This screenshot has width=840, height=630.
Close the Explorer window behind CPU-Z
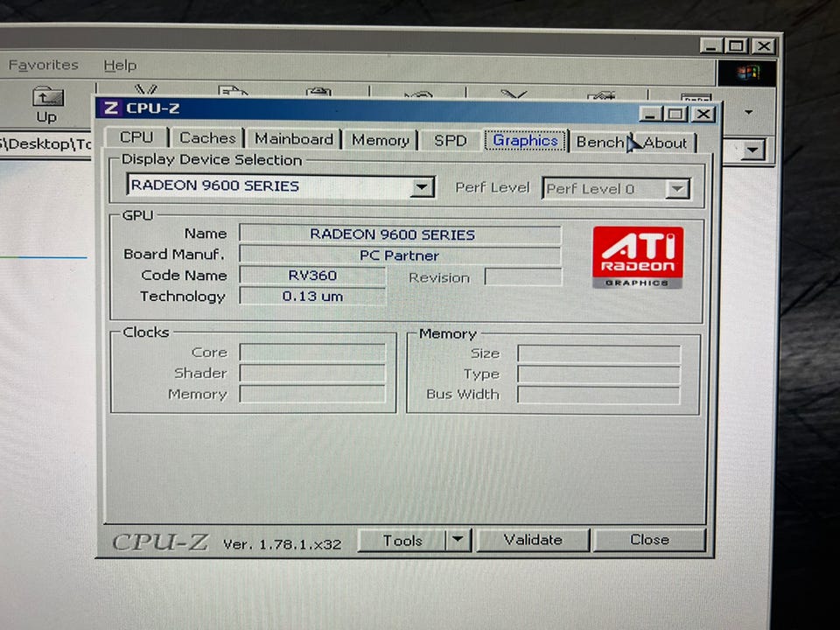pyautogui.click(x=763, y=46)
